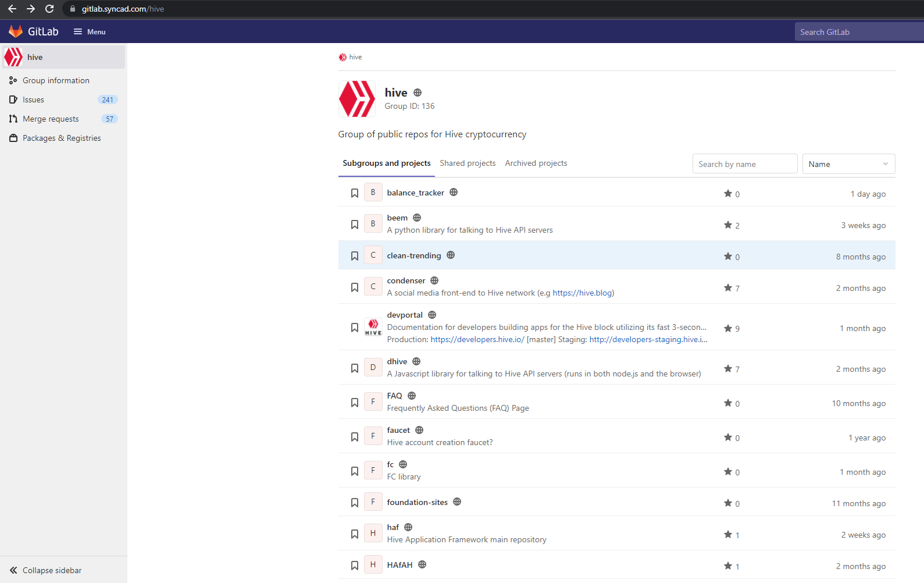
Task: Click the Search GitLab field
Action: 859,32
